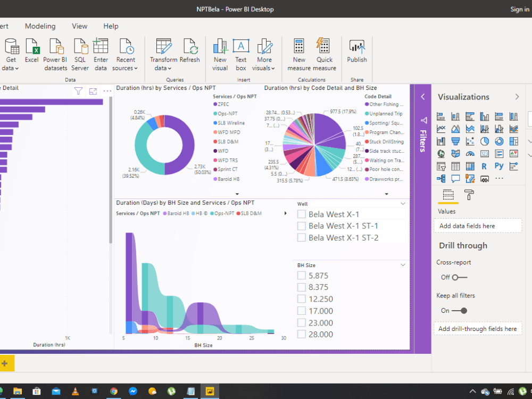Select the gauge visualization icon

coord(471,153)
